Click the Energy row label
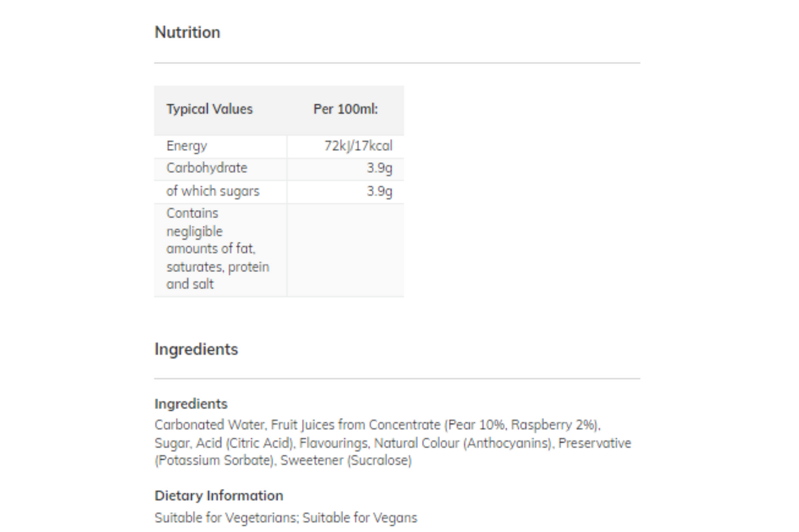 187,146
